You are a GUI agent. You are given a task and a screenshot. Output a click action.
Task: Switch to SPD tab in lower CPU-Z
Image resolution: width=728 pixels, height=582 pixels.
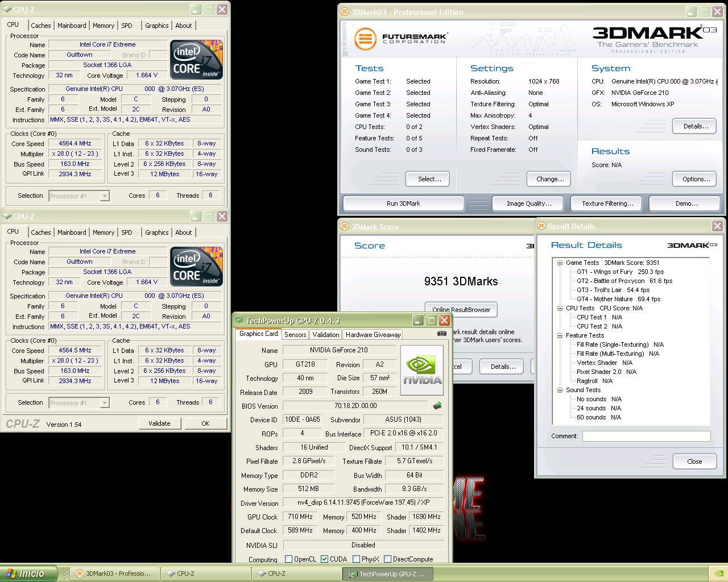coord(127,232)
